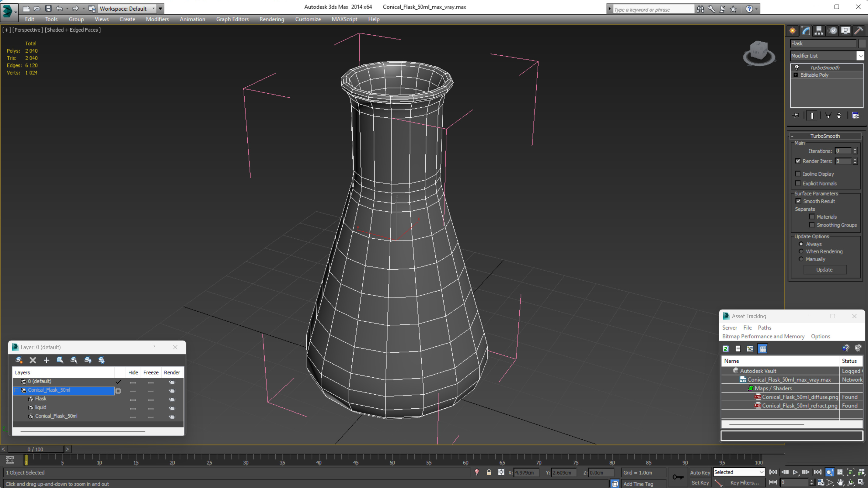
Task: Uncheck Smooth Result checkbox
Action: click(x=798, y=201)
